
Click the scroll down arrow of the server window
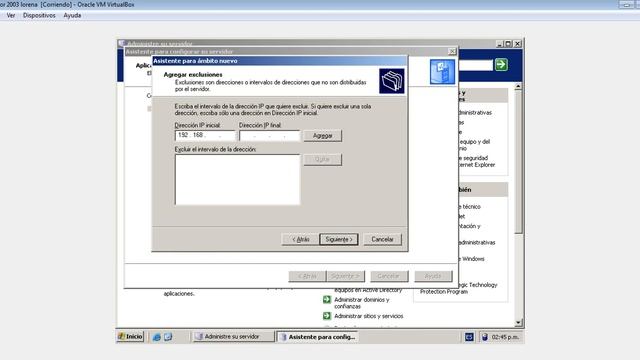tap(518, 322)
